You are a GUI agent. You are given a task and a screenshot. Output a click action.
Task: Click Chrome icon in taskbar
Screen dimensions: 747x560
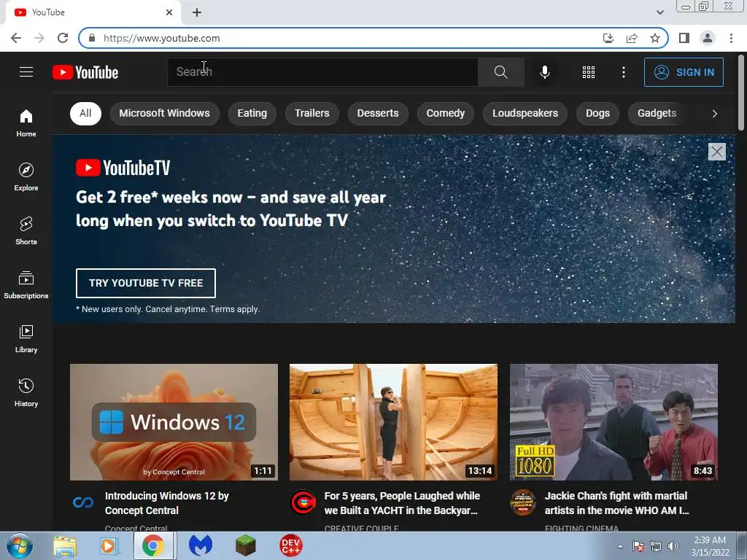[x=152, y=545]
